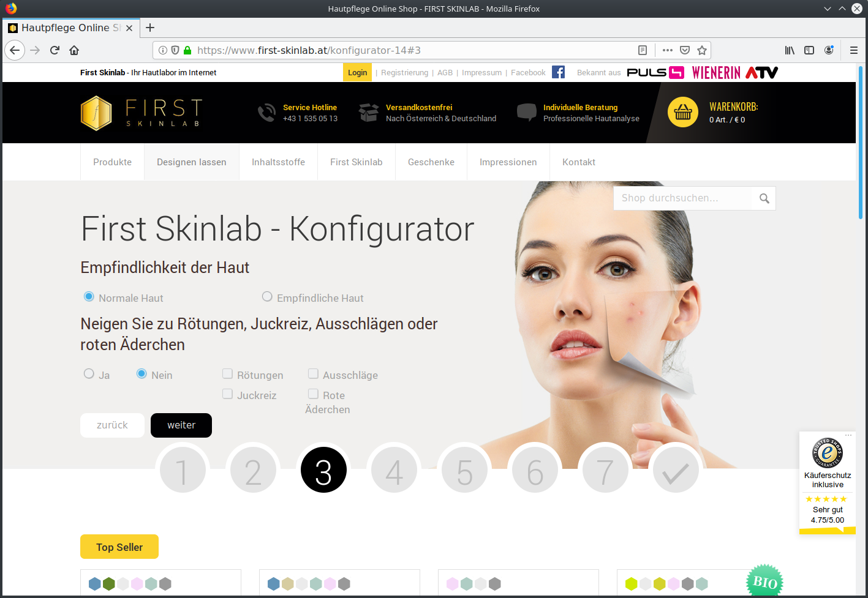Viewport: 868px width, 598px height.
Task: Click the service hotline phone icon
Action: pyautogui.click(x=266, y=113)
